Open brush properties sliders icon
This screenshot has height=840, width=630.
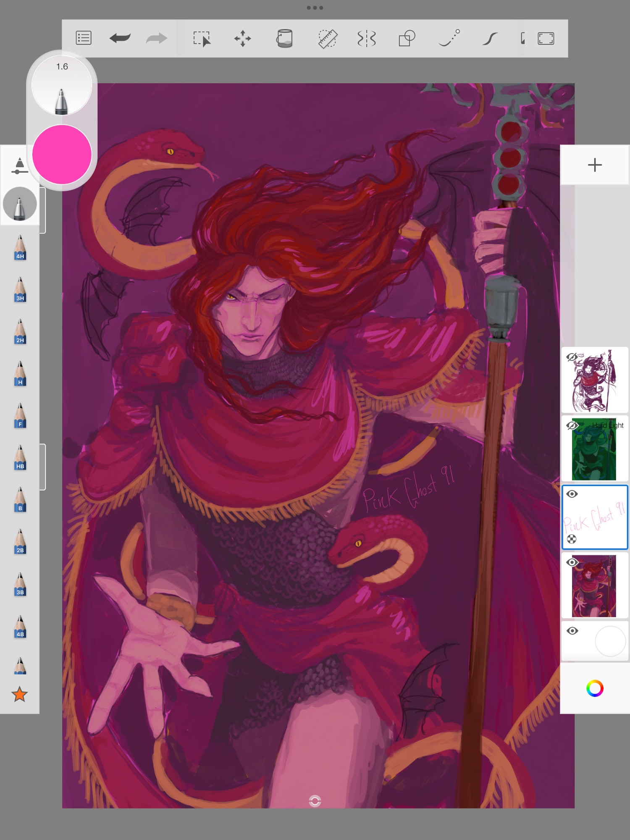pos(19,166)
